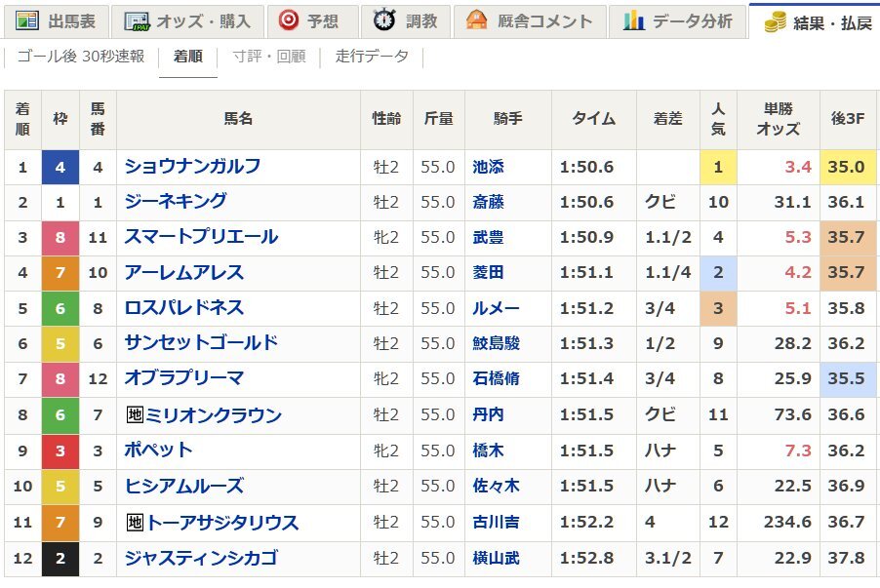The image size is (880, 588).
Task: Select the 走行データ sub-tab
Action: click(372, 57)
